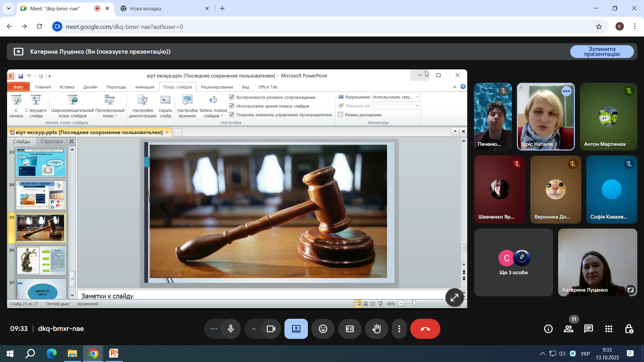Raise hand in the meeting

[x=376, y=329]
